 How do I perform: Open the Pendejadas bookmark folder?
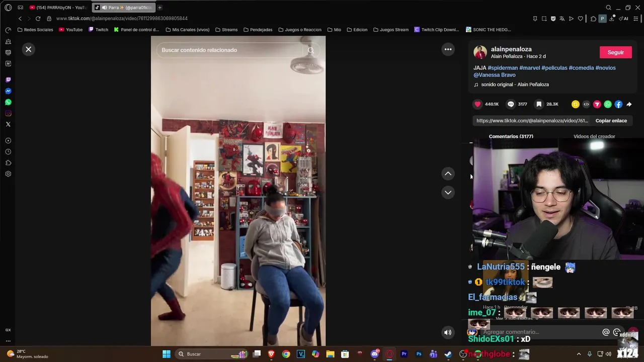pyautogui.click(x=258, y=30)
